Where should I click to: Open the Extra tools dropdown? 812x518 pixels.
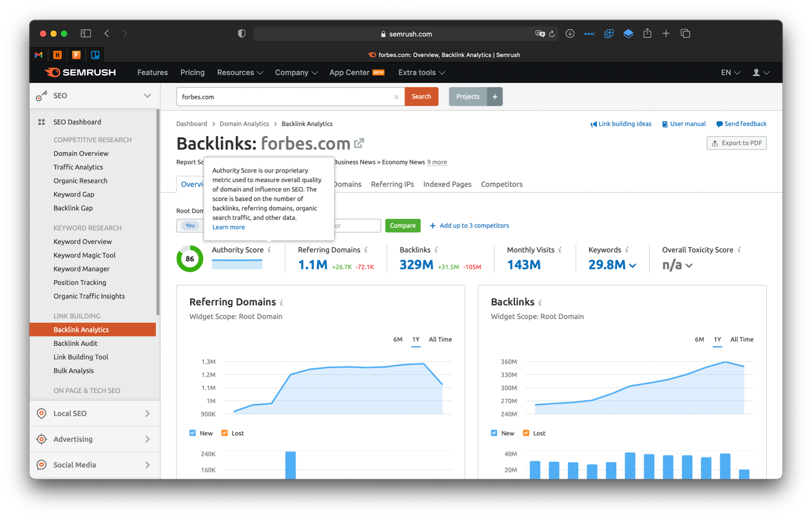coord(422,73)
